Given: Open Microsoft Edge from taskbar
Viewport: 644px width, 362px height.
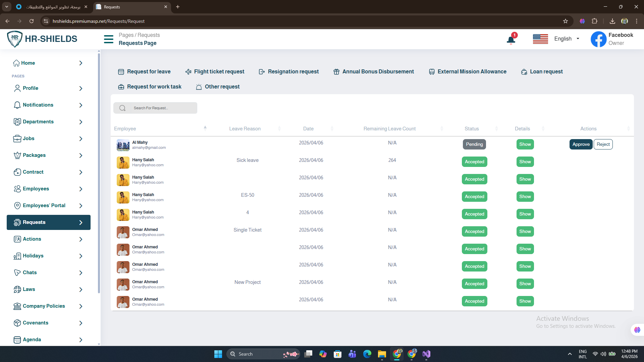Looking at the screenshot, I should pyautogui.click(x=367, y=354).
